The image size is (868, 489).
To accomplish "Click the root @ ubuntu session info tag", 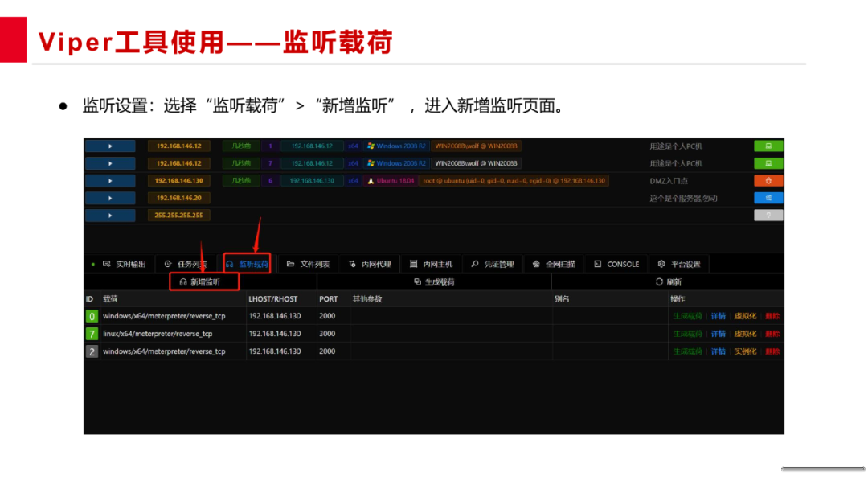I will tap(514, 180).
